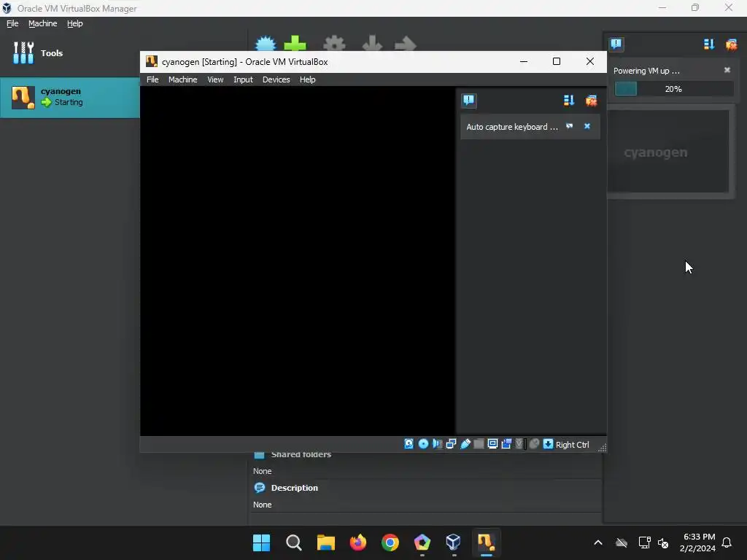Sort notifications in the Manager panel

[709, 44]
